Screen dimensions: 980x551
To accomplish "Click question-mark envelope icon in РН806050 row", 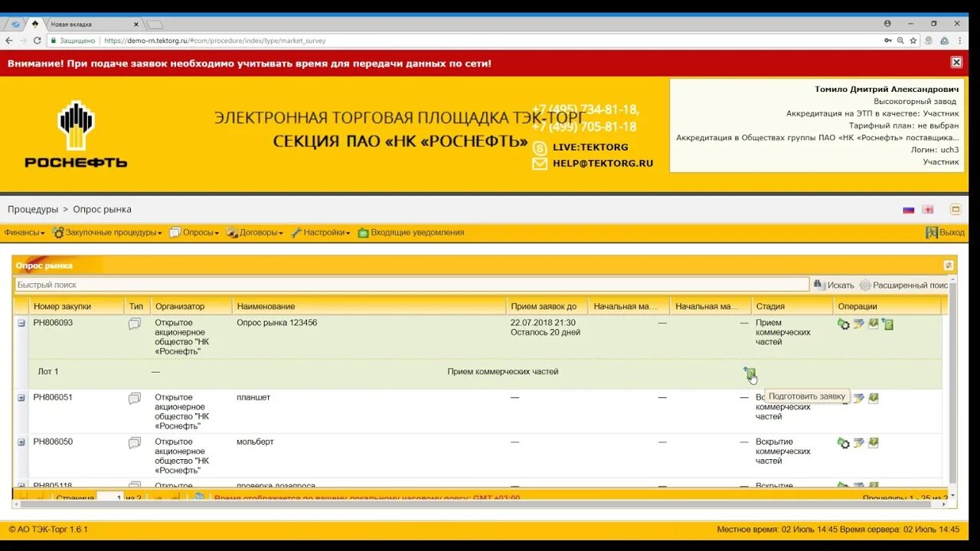I will pos(873,442).
